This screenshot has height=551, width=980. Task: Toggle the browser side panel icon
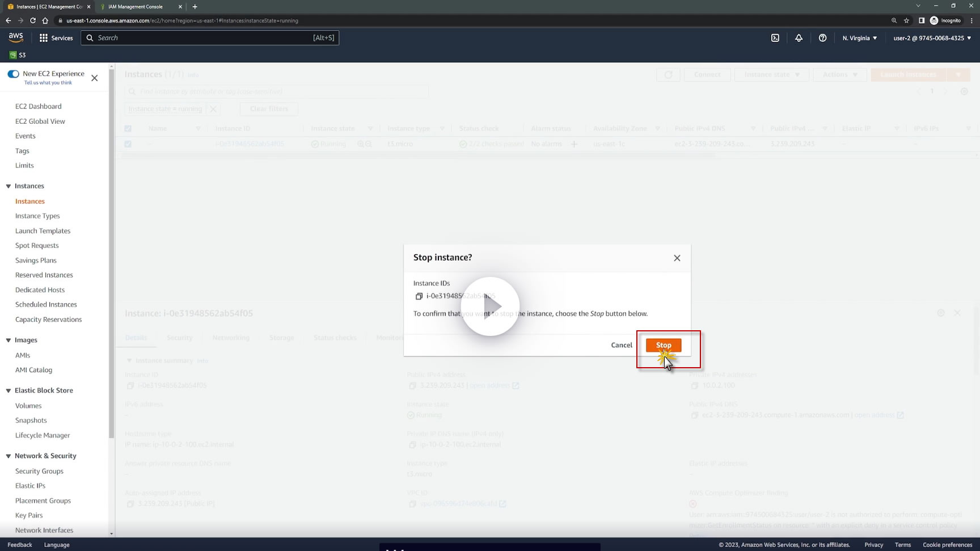tap(921, 20)
